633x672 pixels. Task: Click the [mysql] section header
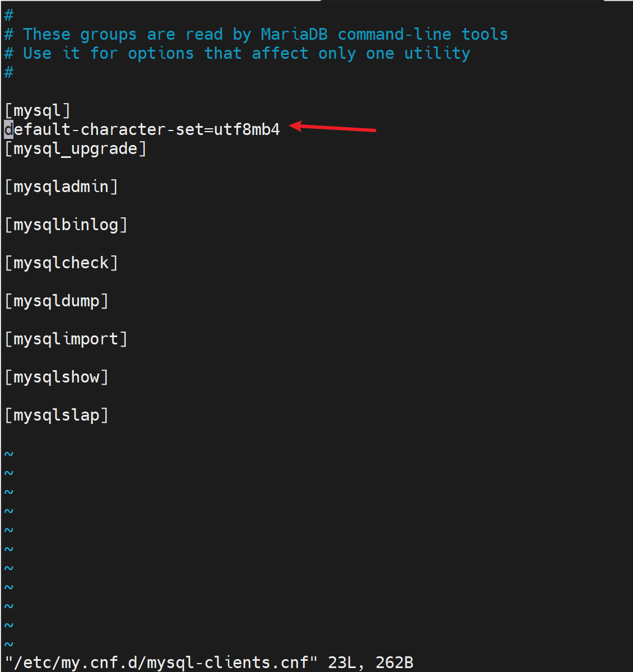point(38,110)
